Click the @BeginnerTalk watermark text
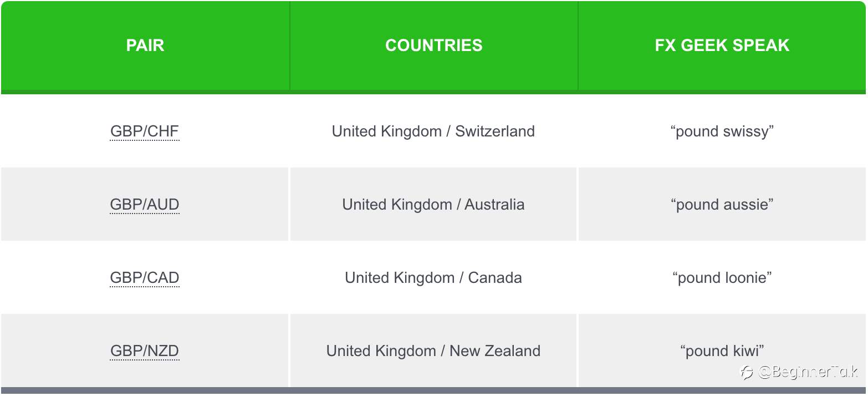The width and height of the screenshot is (868, 396). coord(808,372)
